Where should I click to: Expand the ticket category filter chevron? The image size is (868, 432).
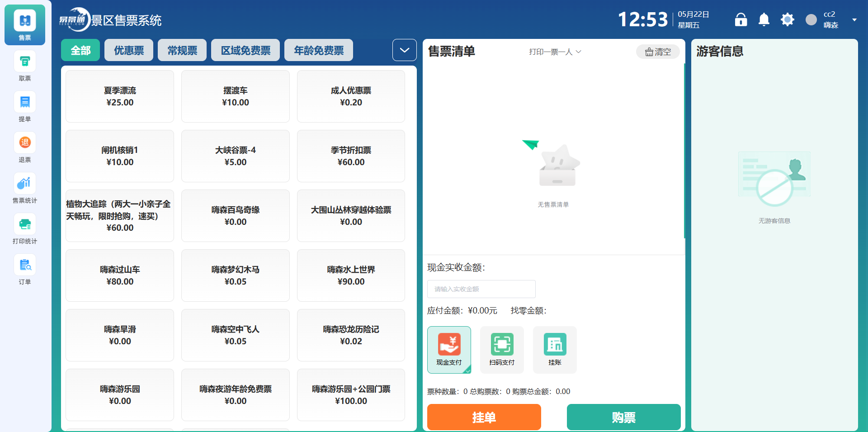pos(405,50)
